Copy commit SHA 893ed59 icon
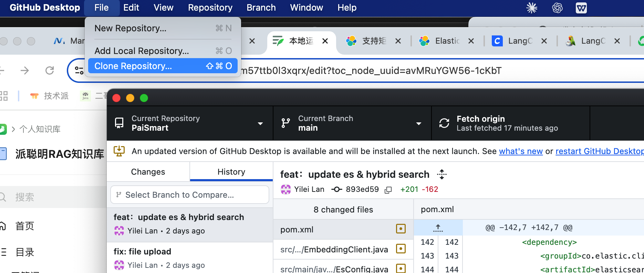This screenshot has height=273, width=644. coord(388,190)
